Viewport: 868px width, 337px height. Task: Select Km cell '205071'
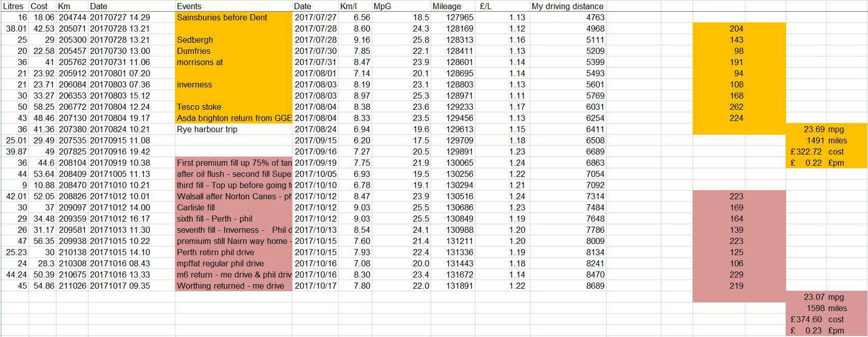tap(72, 28)
